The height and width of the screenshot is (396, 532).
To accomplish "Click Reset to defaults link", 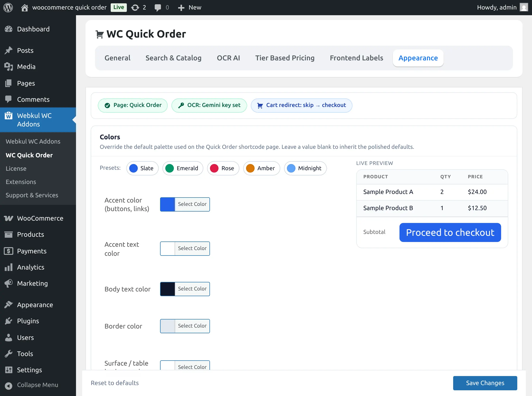I will pyautogui.click(x=114, y=383).
